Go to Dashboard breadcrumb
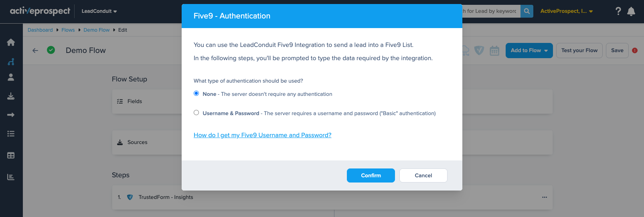The image size is (644, 217). click(x=40, y=30)
